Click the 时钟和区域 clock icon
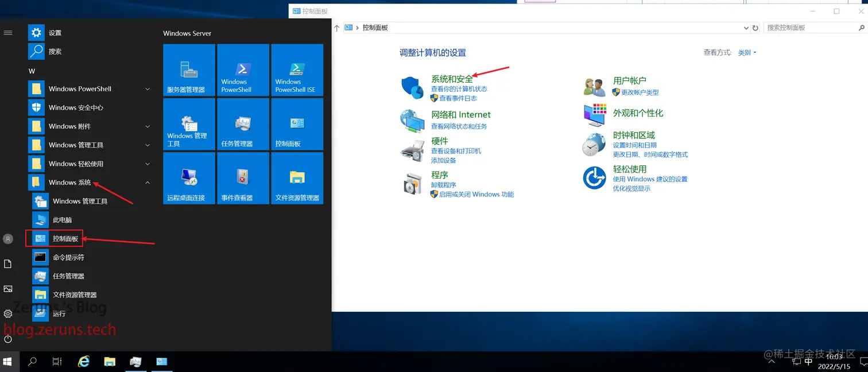 pyautogui.click(x=594, y=145)
